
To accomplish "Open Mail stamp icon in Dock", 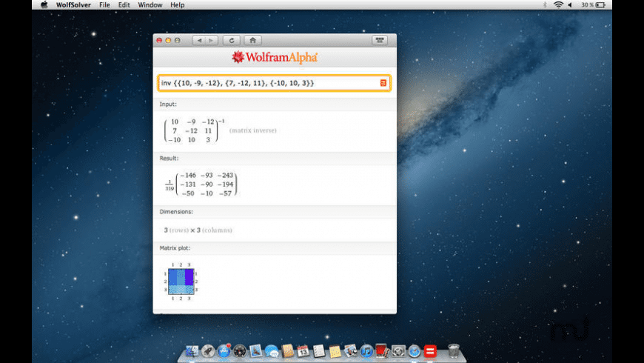I will pos(255,351).
